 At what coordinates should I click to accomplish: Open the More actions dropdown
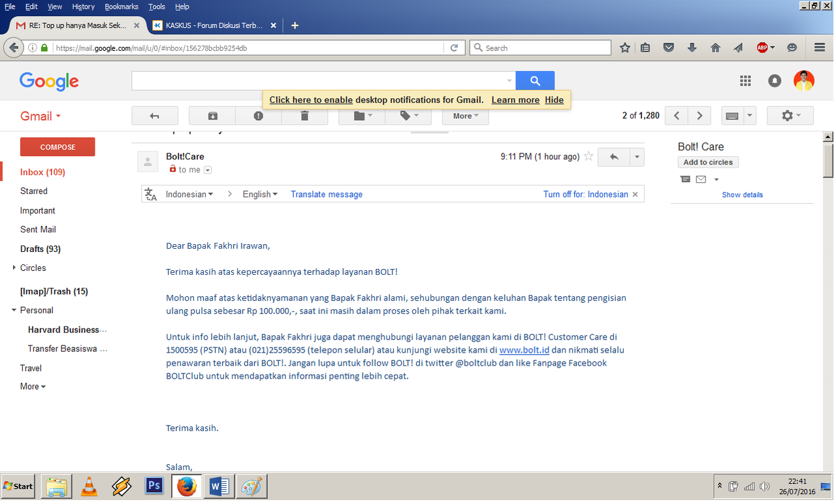click(x=466, y=116)
